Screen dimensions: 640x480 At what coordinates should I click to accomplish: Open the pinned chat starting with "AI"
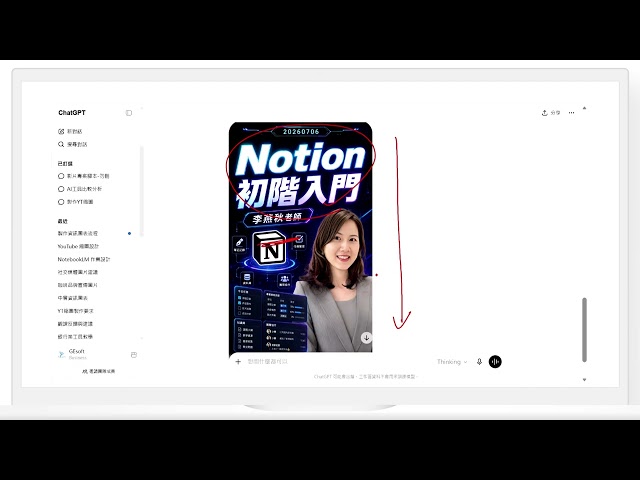(x=80, y=189)
